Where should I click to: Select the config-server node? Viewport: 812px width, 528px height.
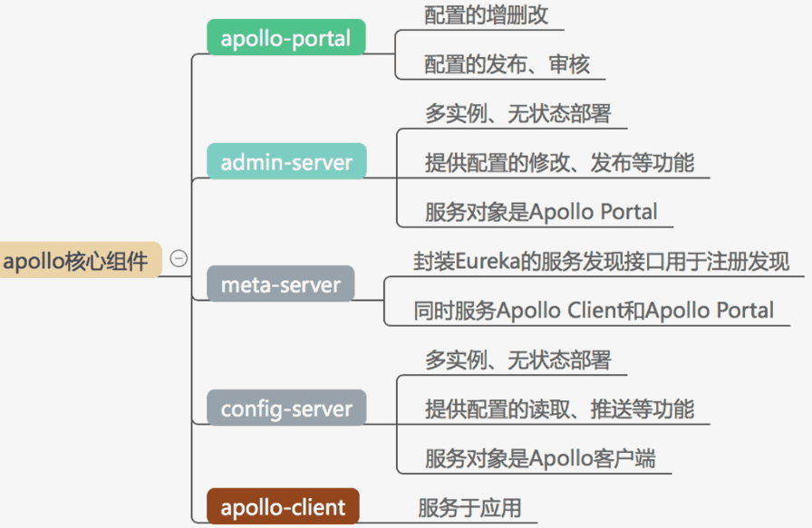tap(287, 408)
